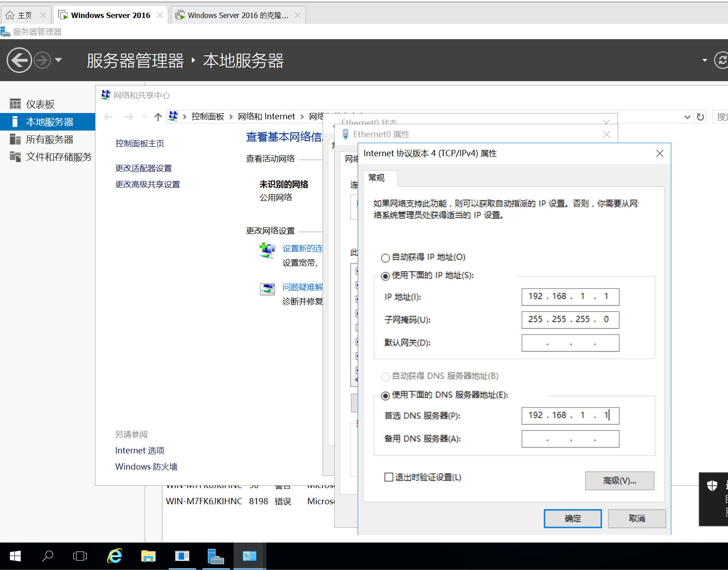Click 取消 in the IPv4 dialog
This screenshot has width=728, height=570.
point(637,519)
